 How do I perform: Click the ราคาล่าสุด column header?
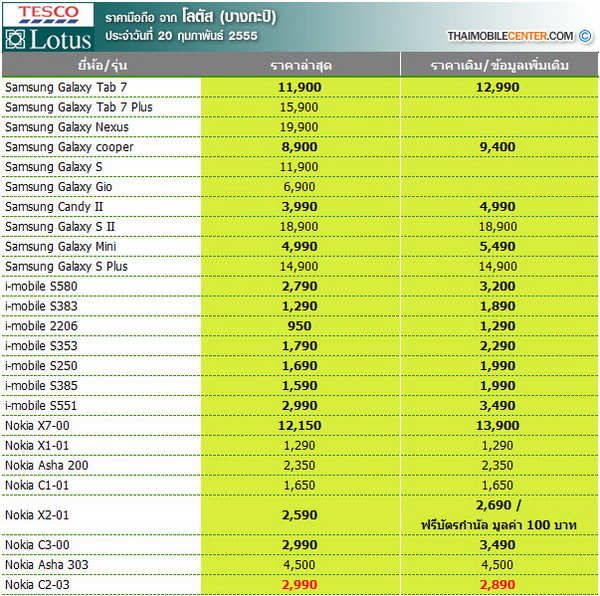(301, 66)
